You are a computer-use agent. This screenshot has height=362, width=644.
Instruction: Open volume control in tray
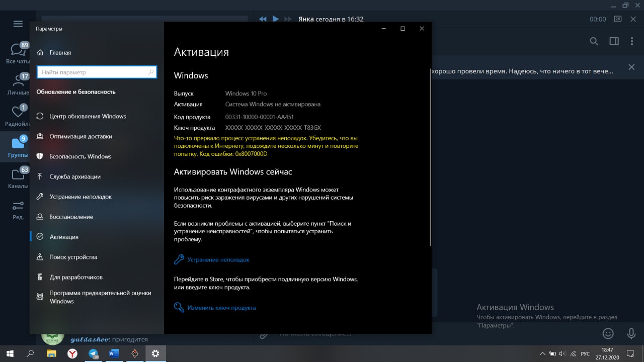point(562,353)
